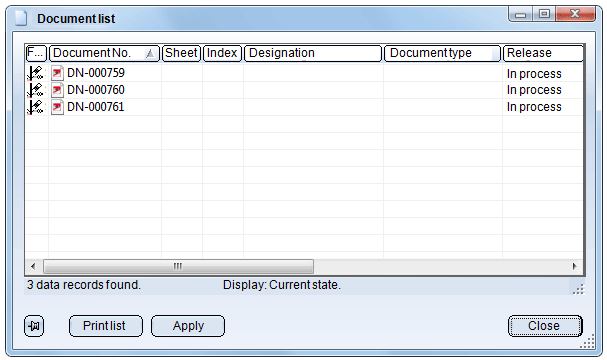This screenshot has width=607, height=360.
Task: Click the Apply button
Action: [x=188, y=326]
